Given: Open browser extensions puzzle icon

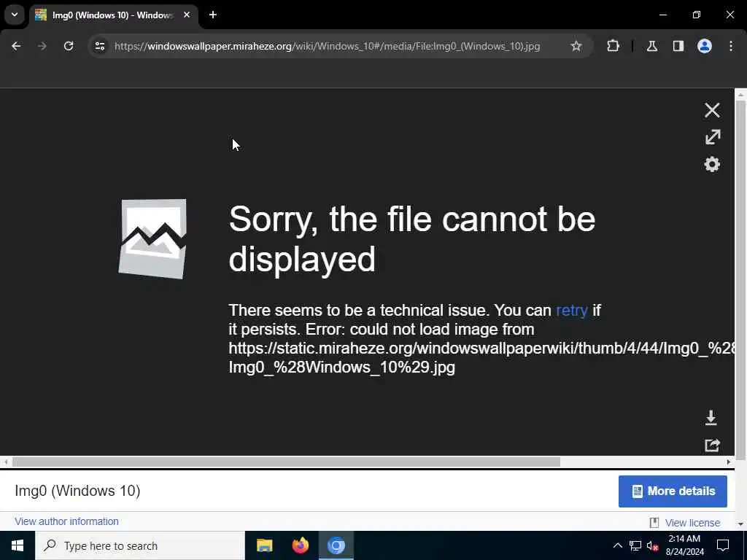Looking at the screenshot, I should point(613,46).
